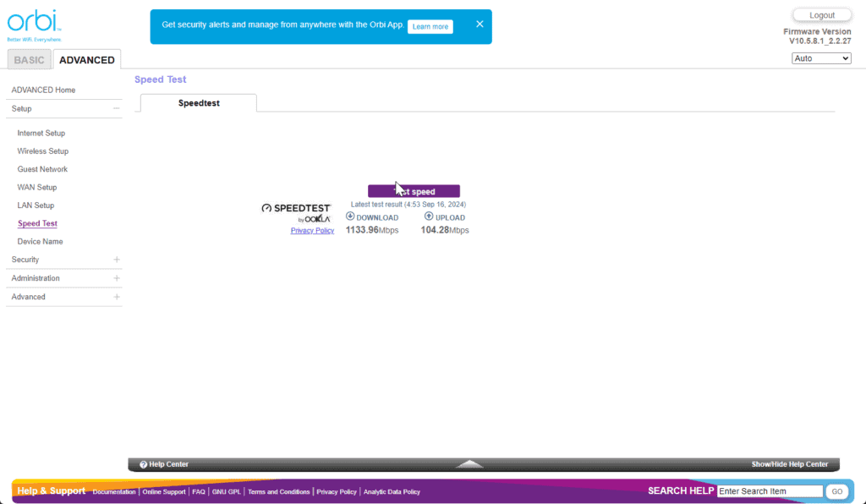
Task: Open the Auto language dropdown
Action: 821,58
